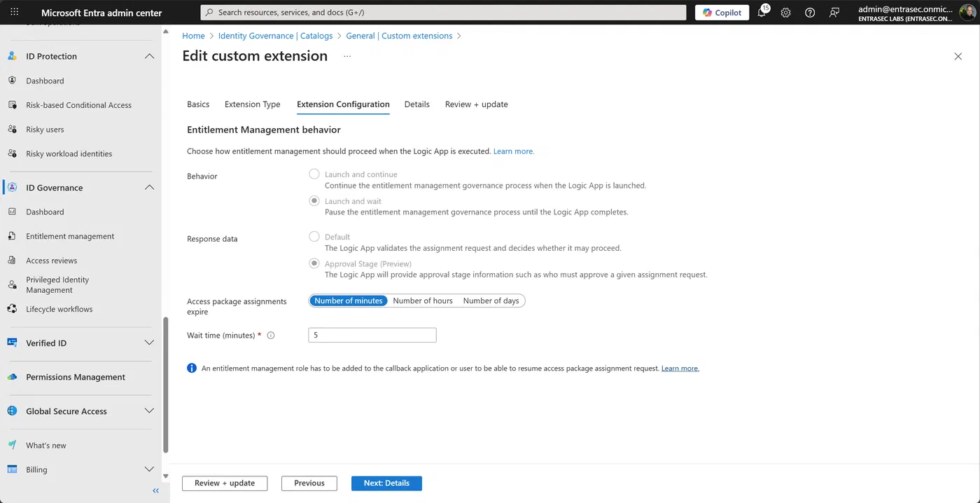This screenshot has height=503, width=980.
Task: Click the Previous button
Action: (x=309, y=483)
